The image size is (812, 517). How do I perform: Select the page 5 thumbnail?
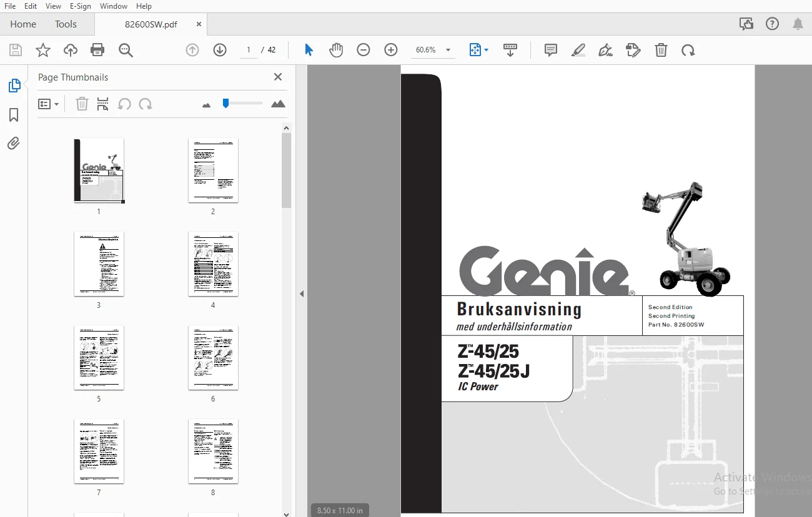click(99, 358)
